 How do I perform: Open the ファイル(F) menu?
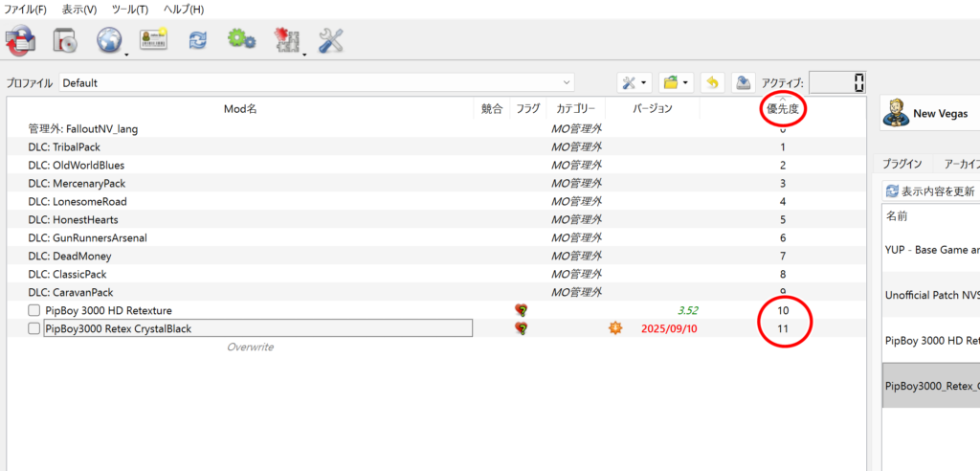pyautogui.click(x=25, y=10)
